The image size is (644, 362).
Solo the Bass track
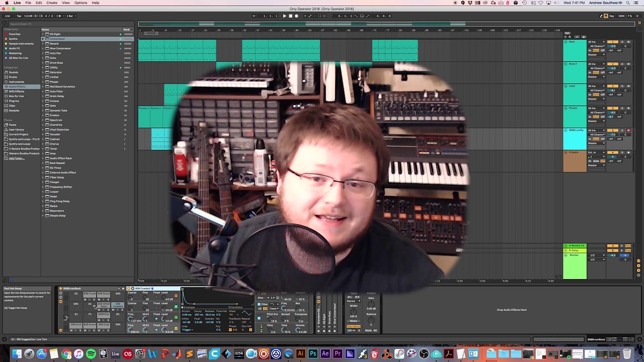coord(623,42)
